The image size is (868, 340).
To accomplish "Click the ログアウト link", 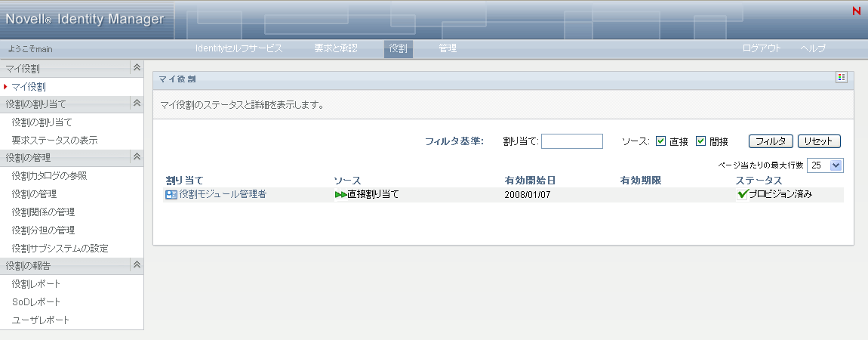I will click(x=762, y=48).
